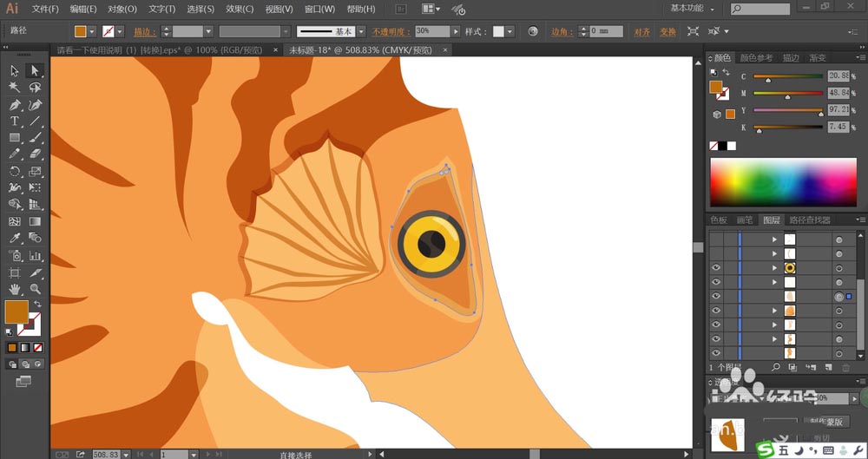This screenshot has width=868, height=459.
Task: Open the stroke color dropdown in control bar
Action: coord(120,31)
